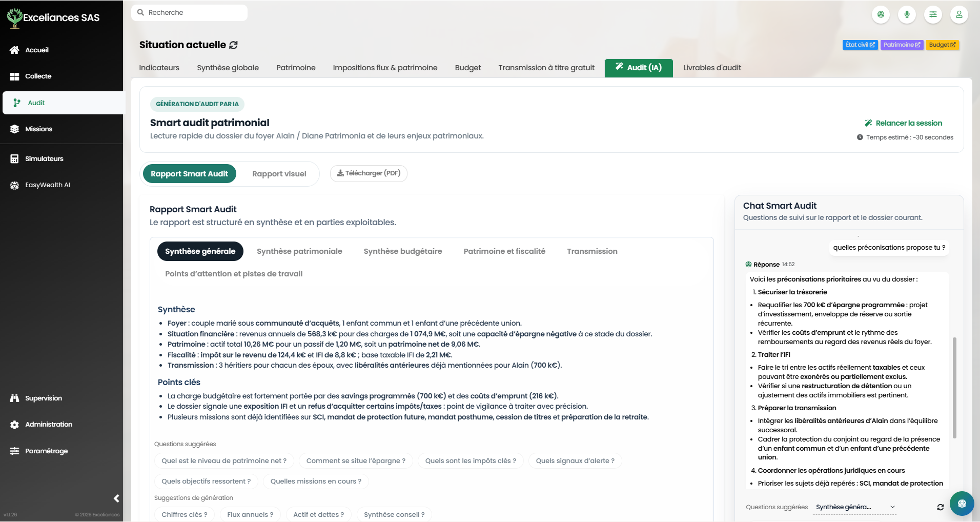Screen dimensions: 980x522
Task: Ask 'Quel est le niveau de patrimoine net ?'
Action: click(224, 460)
